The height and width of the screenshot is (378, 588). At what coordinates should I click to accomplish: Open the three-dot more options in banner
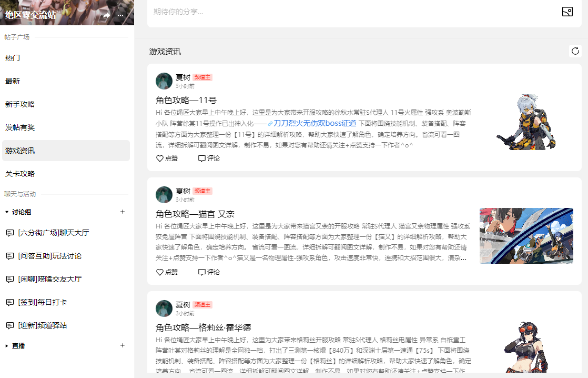[x=120, y=15]
